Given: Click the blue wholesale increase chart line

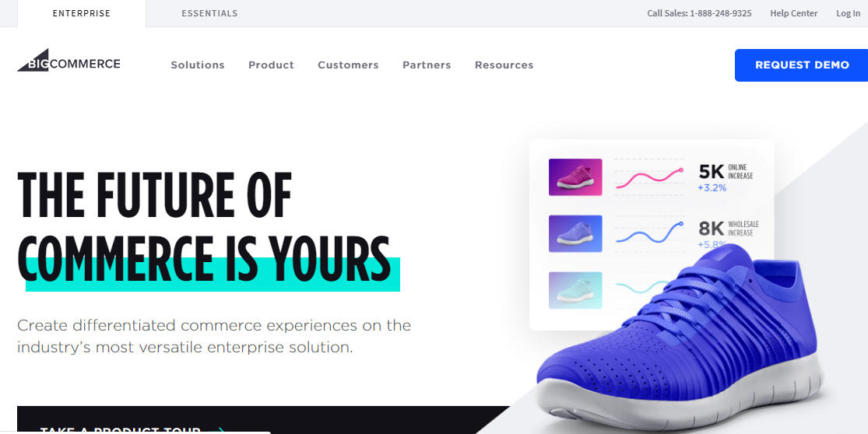Looking at the screenshot, I should [649, 233].
